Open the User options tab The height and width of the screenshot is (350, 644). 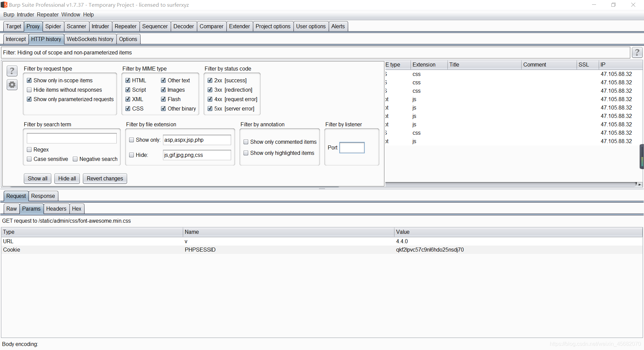[x=311, y=26]
